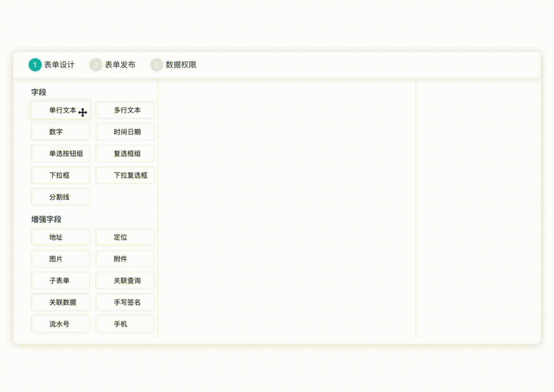Select the 多行文本 field
The width and height of the screenshot is (554, 392).
click(x=125, y=110)
